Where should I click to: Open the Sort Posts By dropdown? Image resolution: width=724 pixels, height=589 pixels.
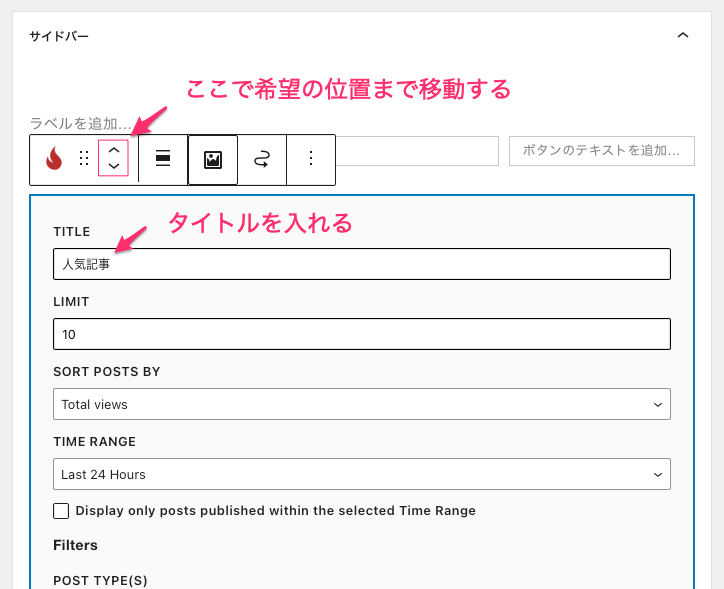pyautogui.click(x=361, y=404)
